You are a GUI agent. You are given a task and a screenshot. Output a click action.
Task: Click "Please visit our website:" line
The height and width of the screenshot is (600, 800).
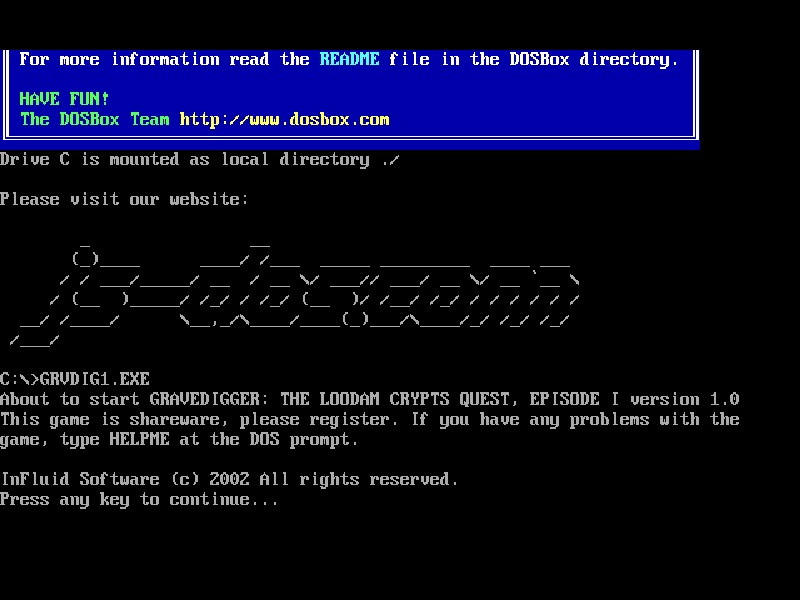[124, 199]
